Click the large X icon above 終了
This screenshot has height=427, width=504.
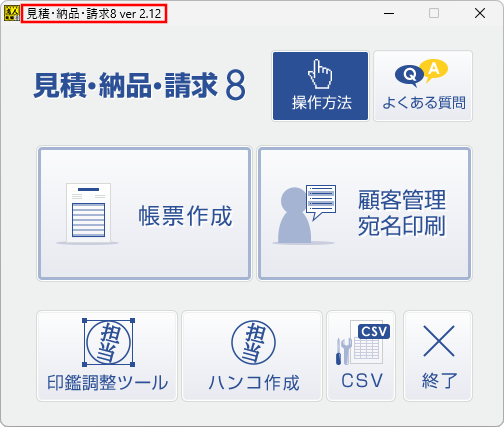pyautogui.click(x=439, y=341)
